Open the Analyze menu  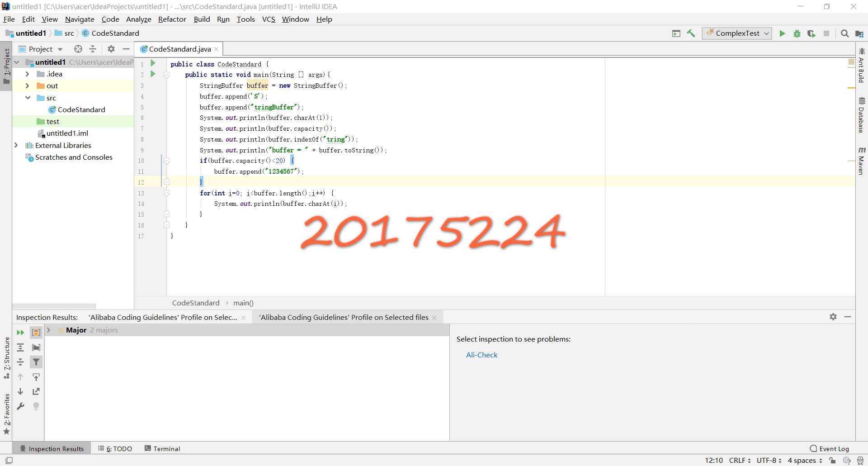pos(138,19)
